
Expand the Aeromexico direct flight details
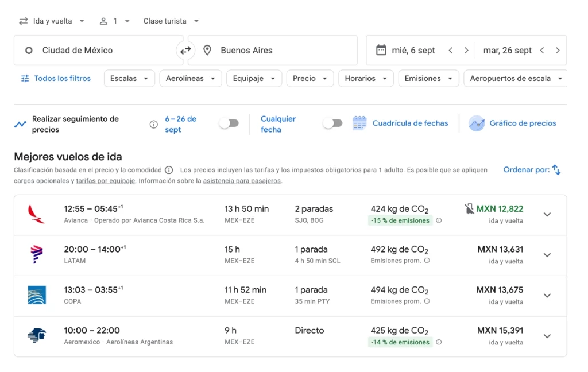(x=547, y=336)
